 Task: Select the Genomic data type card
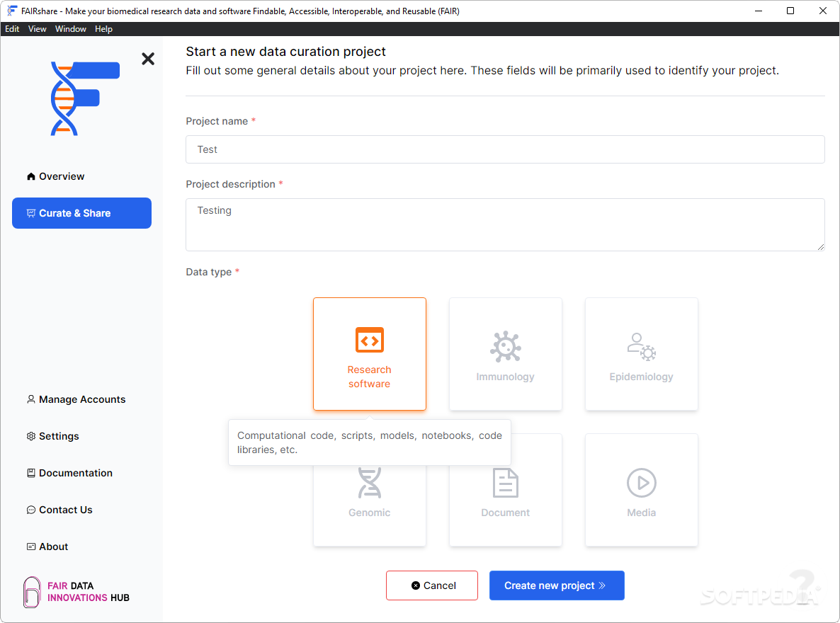point(370,505)
